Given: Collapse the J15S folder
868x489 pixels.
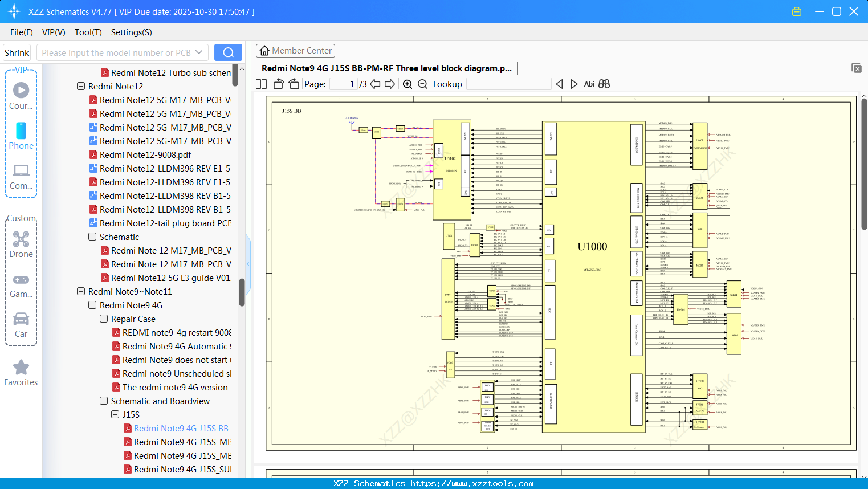Looking at the screenshot, I should (115, 414).
